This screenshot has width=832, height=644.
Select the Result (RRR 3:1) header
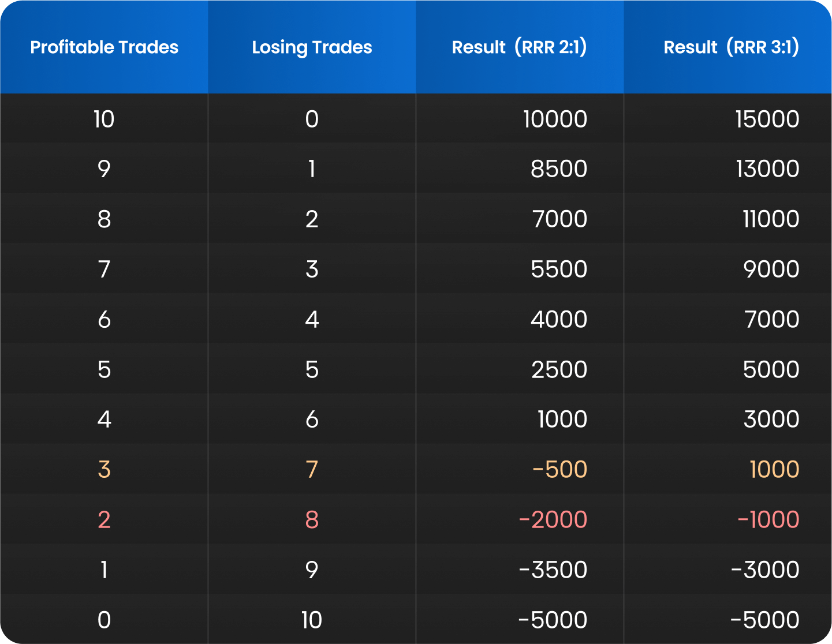tap(731, 47)
